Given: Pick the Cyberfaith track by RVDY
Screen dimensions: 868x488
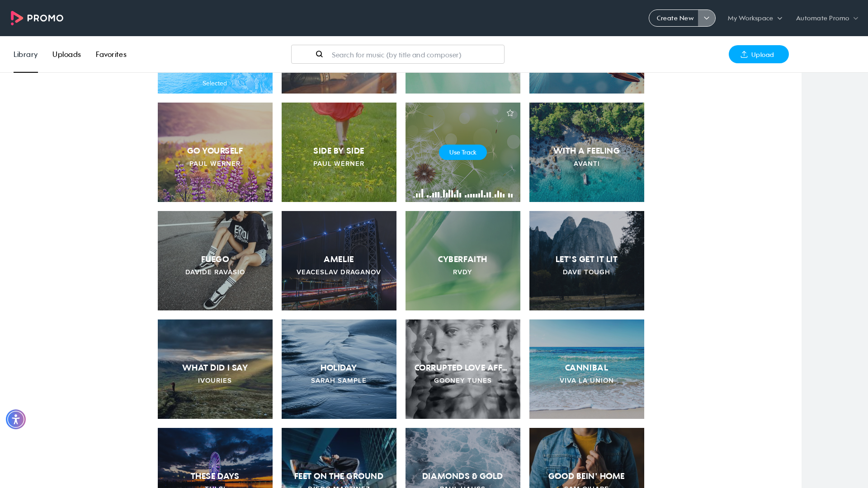Looking at the screenshot, I should 463,261.
